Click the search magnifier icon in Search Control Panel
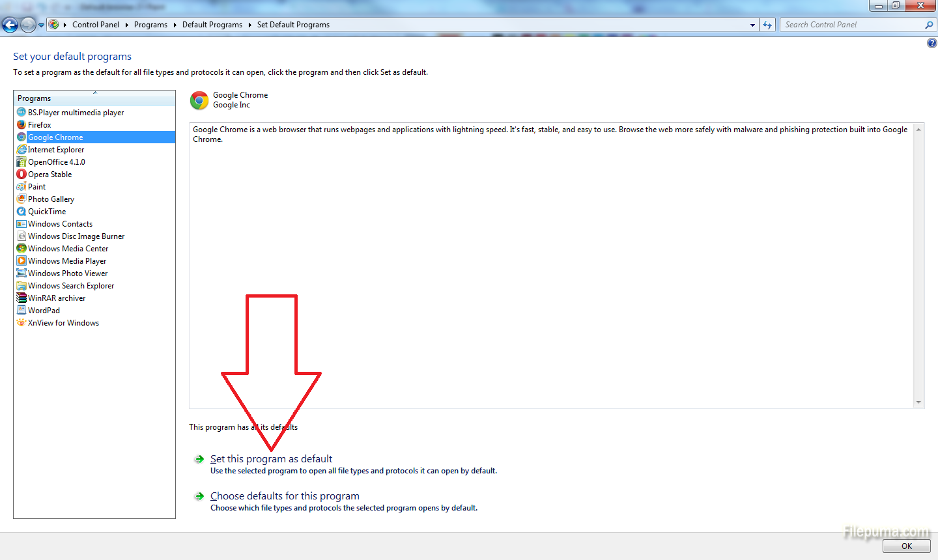 929,25
